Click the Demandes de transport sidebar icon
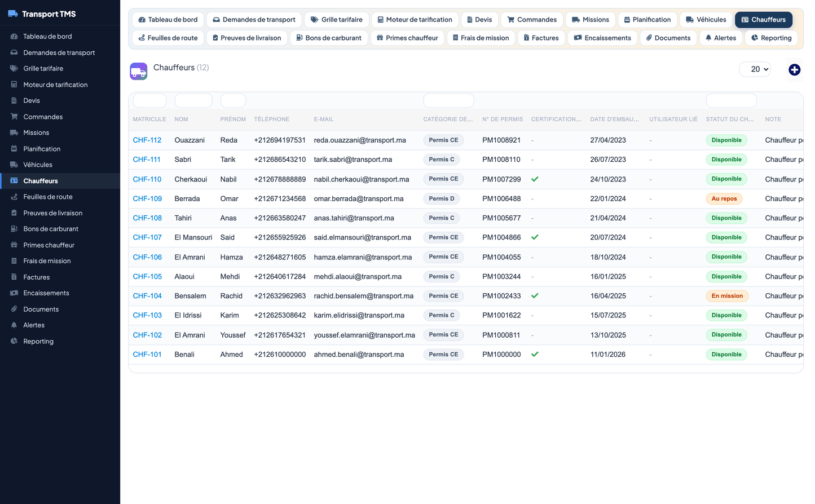Screen dimensions: 815x504 (14, 52)
